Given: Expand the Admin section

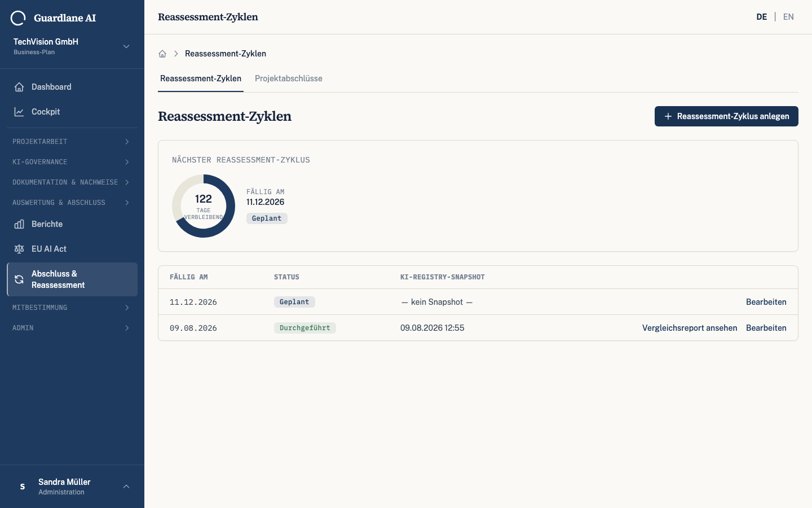Looking at the screenshot, I should click(x=72, y=328).
